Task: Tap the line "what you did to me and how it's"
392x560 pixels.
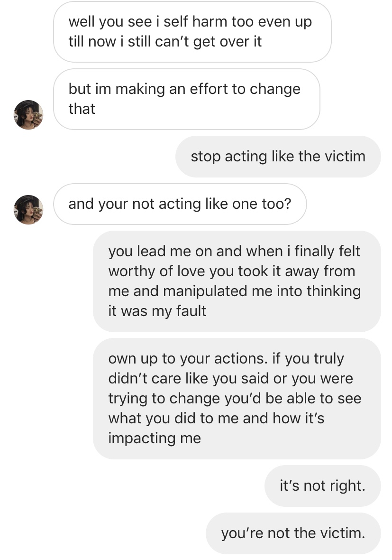Action: (x=216, y=418)
